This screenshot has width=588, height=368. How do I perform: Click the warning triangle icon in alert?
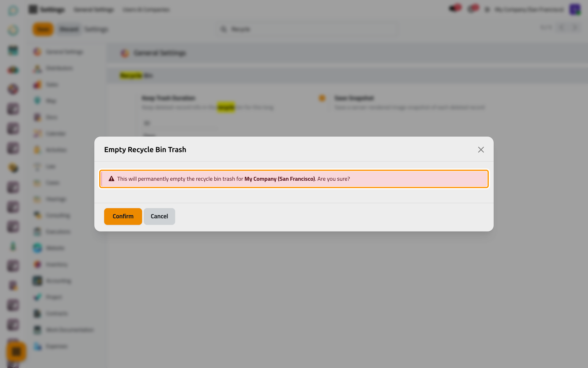[111, 179]
